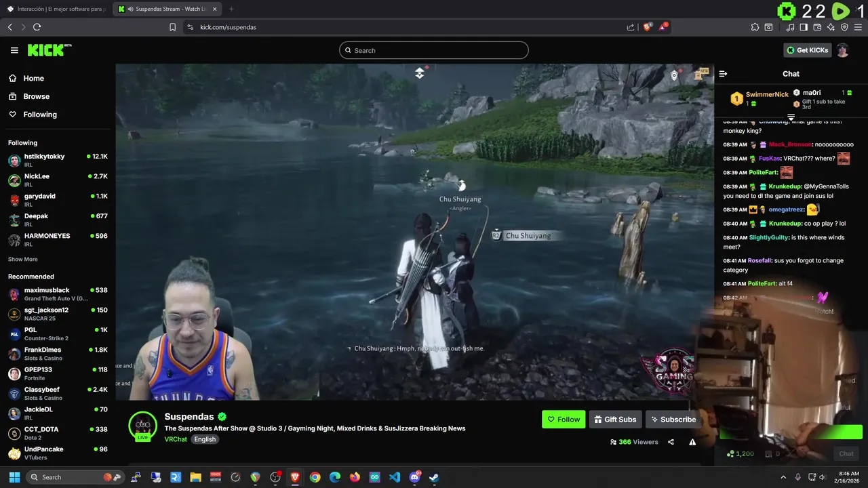This screenshot has height=488, width=868.
Task: Open Brave VPN shield icon
Action: coord(844,27)
